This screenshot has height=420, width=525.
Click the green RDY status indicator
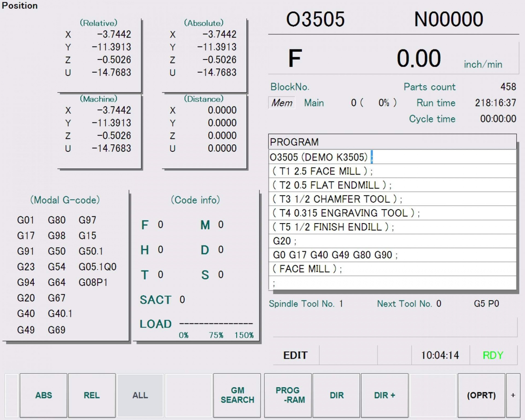click(x=493, y=355)
